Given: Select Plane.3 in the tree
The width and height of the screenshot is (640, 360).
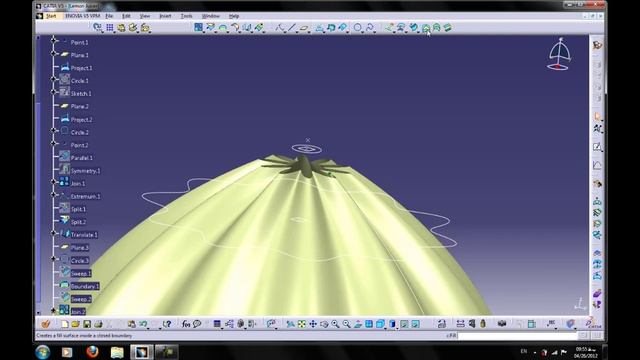Looking at the screenshot, I should coord(80,248).
